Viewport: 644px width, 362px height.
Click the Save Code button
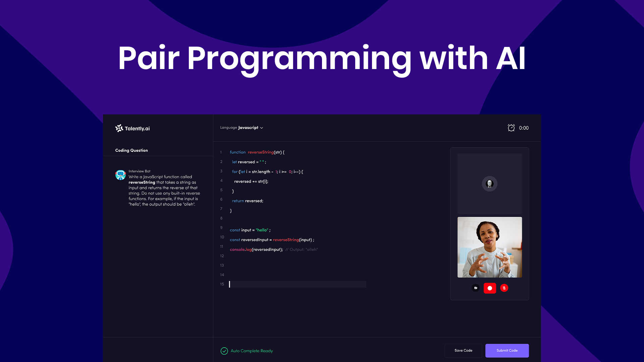tap(463, 350)
